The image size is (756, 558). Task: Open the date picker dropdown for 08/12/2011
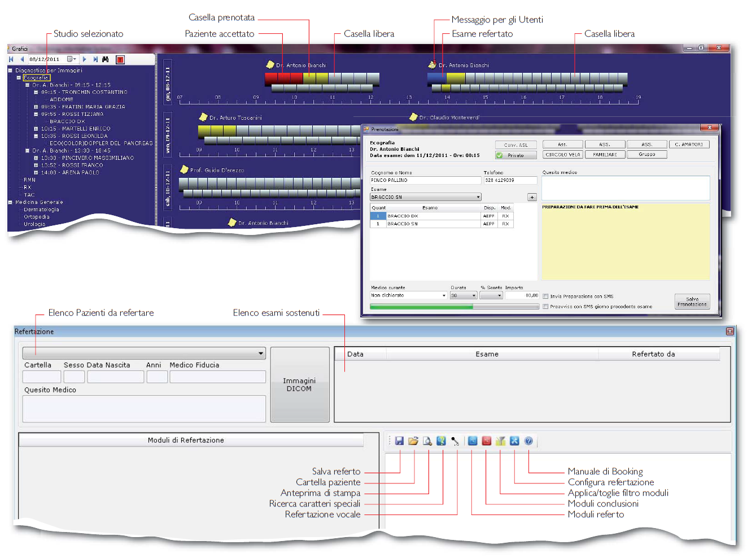click(72, 59)
